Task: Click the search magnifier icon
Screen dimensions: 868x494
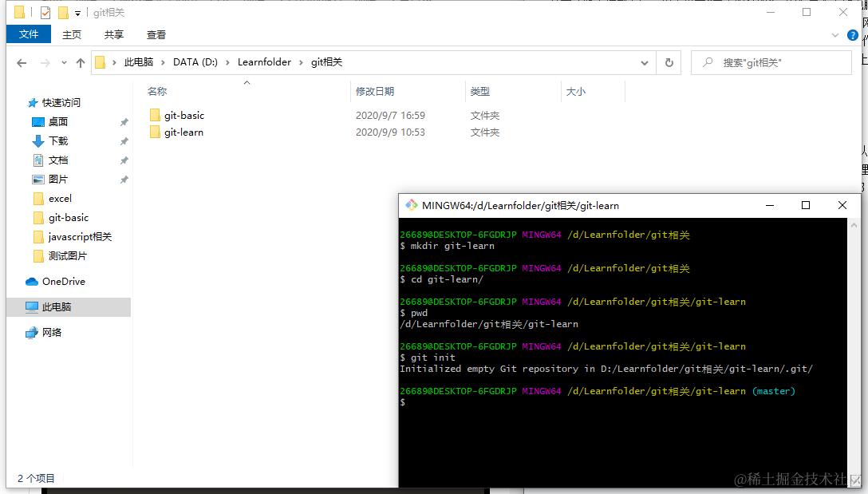Action: click(708, 62)
